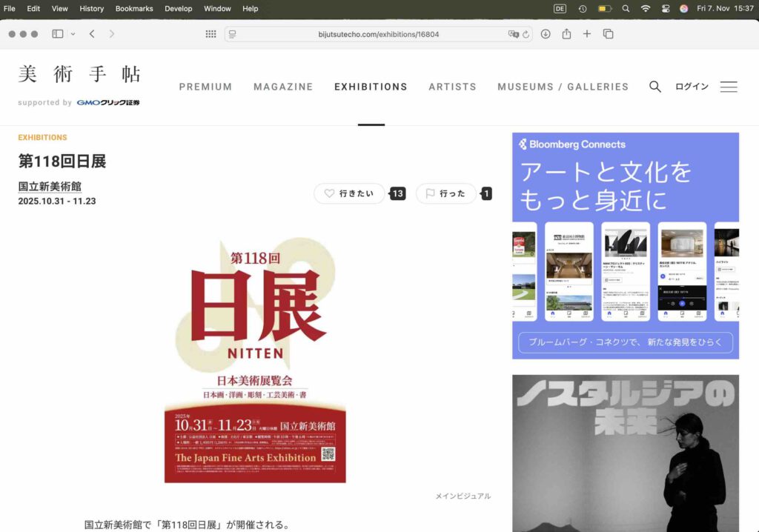759x532 pixels.
Task: Open a new tab with the plus icon
Action: (587, 34)
